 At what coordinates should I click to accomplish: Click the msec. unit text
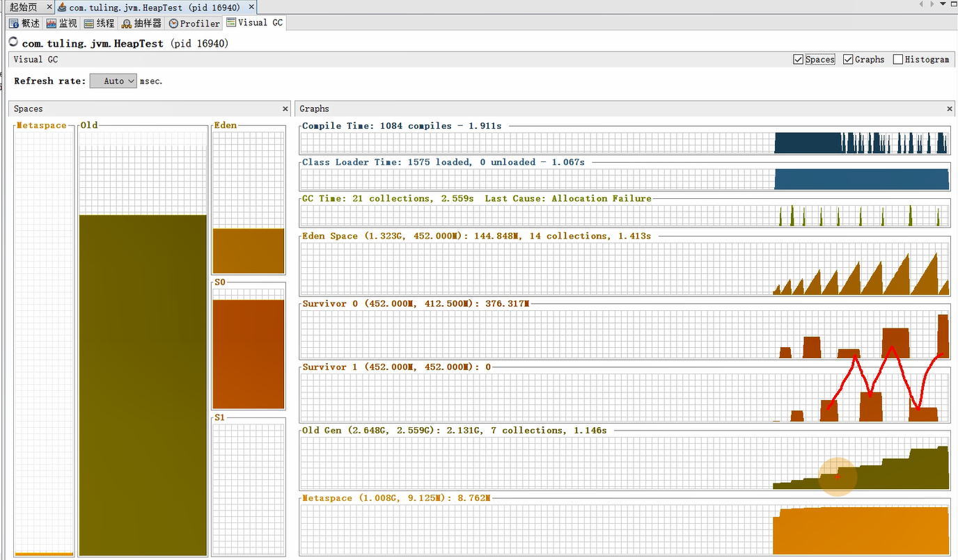(x=151, y=81)
